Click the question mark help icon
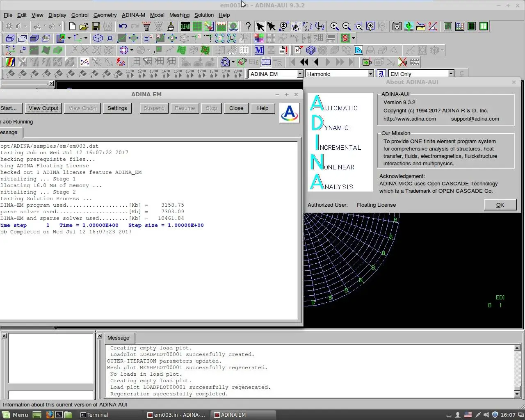The width and height of the screenshot is (525, 420). tap(248, 26)
